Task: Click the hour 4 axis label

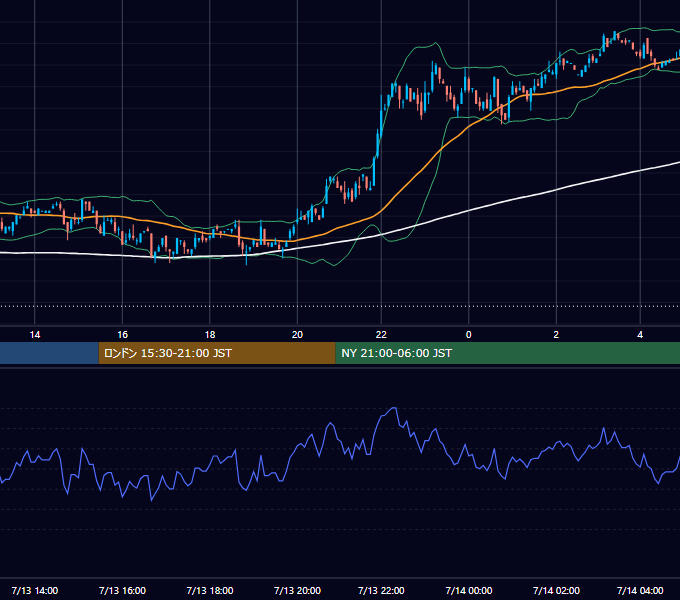Action: pyautogui.click(x=640, y=334)
